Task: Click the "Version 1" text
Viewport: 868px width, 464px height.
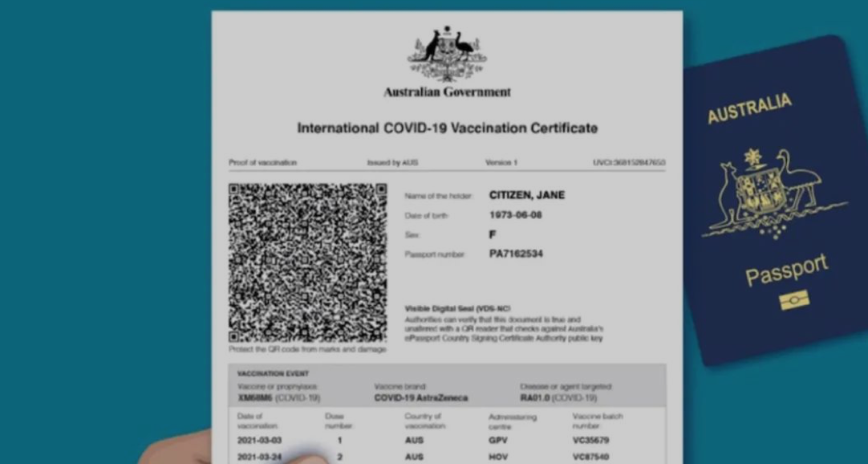Action: tap(501, 163)
